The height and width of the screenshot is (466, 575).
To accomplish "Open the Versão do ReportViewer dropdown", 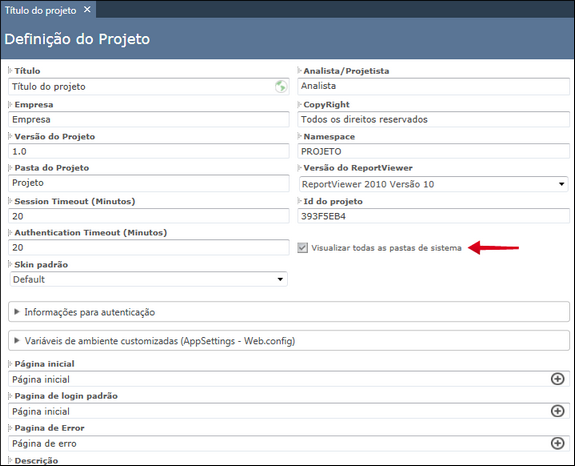I will click(x=433, y=184).
